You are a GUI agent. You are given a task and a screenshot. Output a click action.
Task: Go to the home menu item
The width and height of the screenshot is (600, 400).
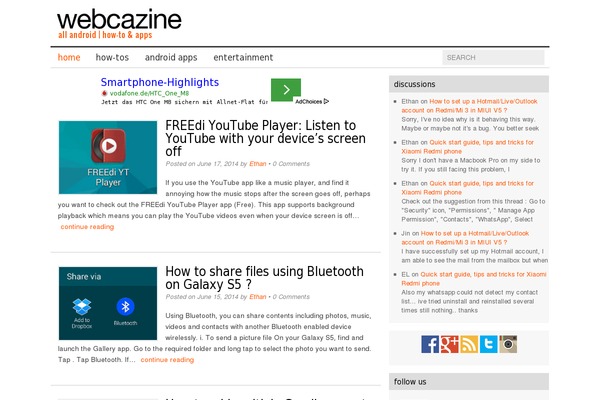[69, 57]
